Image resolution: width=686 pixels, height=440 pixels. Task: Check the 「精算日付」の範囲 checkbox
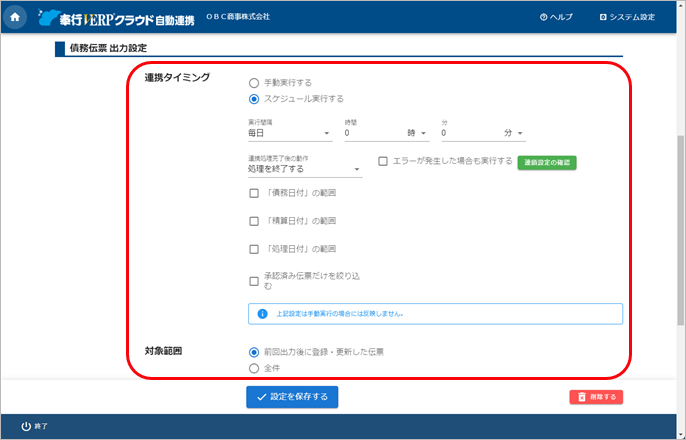[x=254, y=221]
